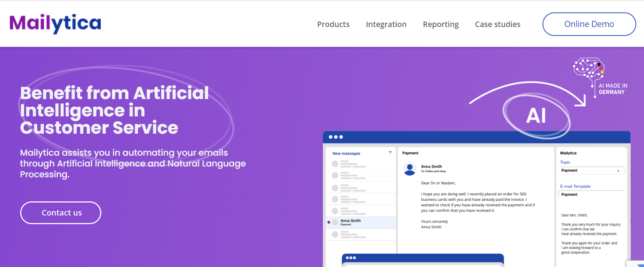Click the AI Made in Germany badge

coord(600,77)
